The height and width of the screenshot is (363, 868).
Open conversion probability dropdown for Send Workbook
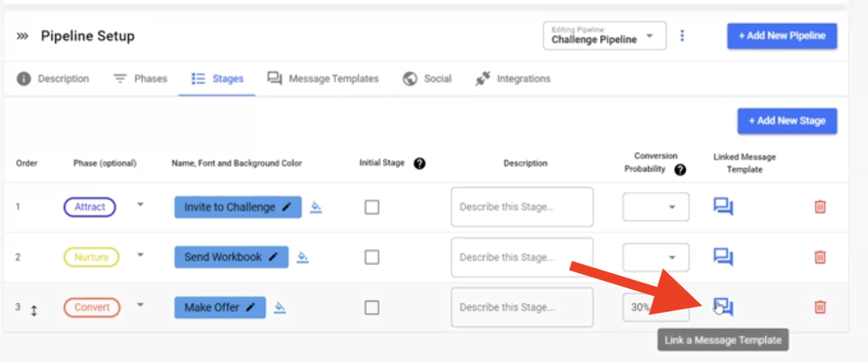(656, 257)
